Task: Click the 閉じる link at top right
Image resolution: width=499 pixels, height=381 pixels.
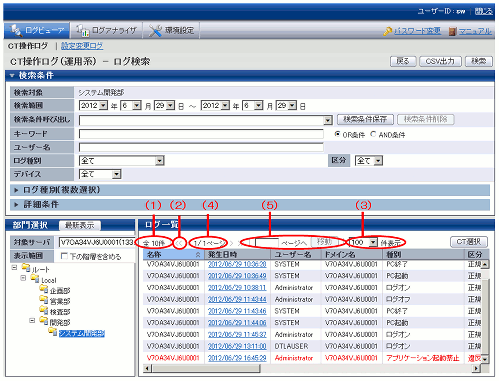Action: (483, 11)
